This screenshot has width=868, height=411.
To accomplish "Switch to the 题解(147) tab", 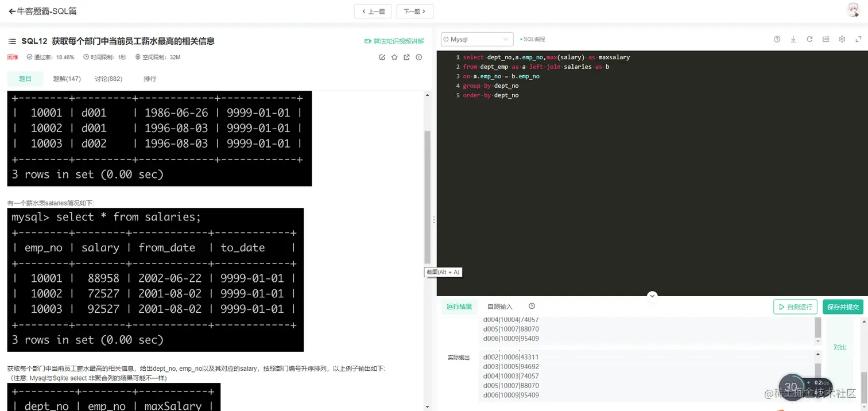I will (x=67, y=79).
